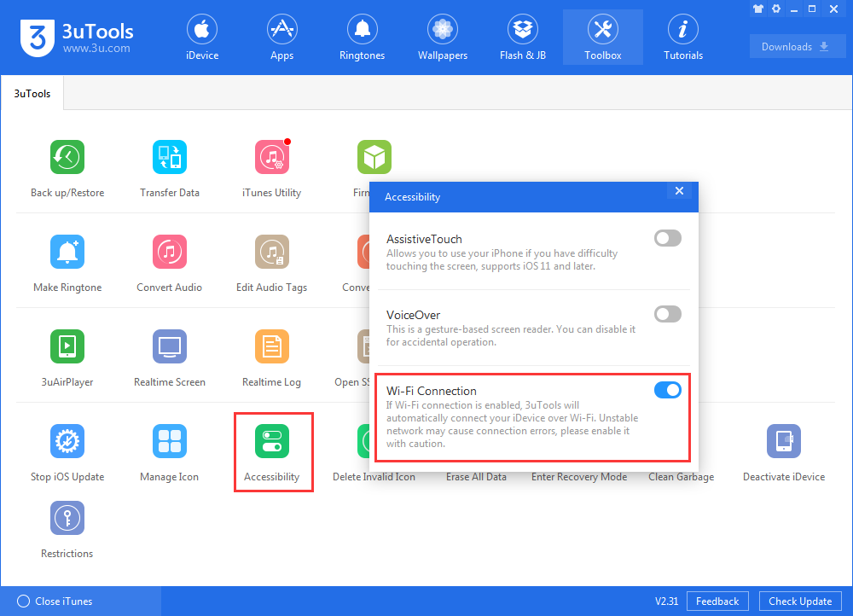Enable the AssistiveTouch switch
The height and width of the screenshot is (616, 853).
668,238
